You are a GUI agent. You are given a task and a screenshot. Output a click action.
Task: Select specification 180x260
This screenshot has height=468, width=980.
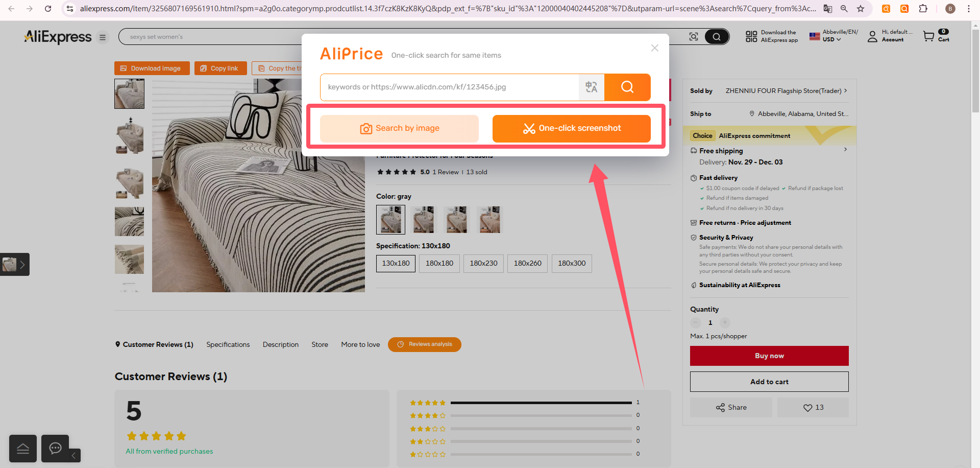(528, 264)
